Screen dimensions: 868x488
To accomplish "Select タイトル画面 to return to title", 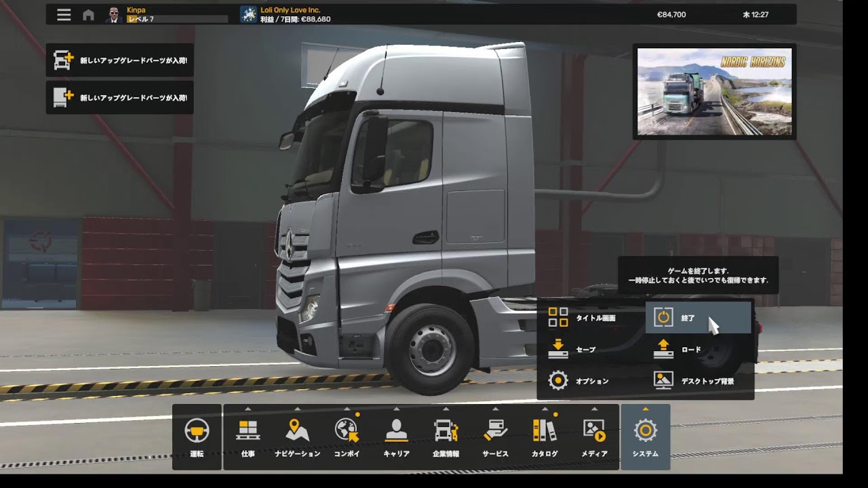I will 592,318.
